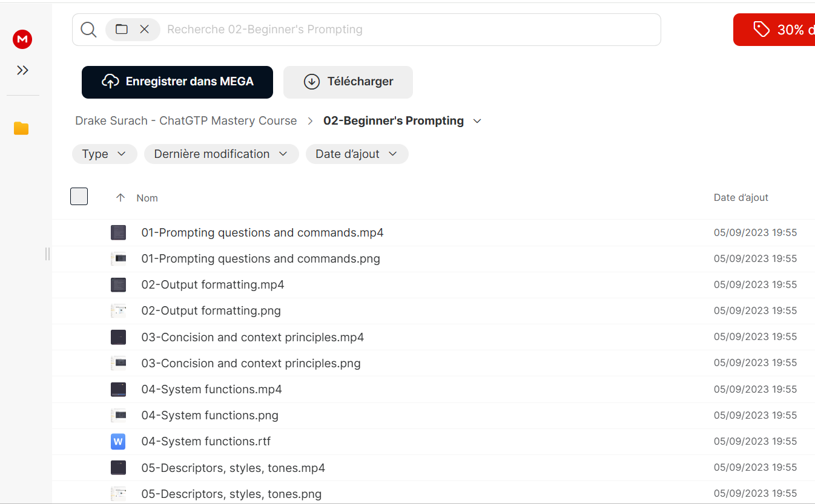Image resolution: width=815 pixels, height=504 pixels.
Task: Open the Date d'ajout filter menu
Action: pyautogui.click(x=357, y=154)
